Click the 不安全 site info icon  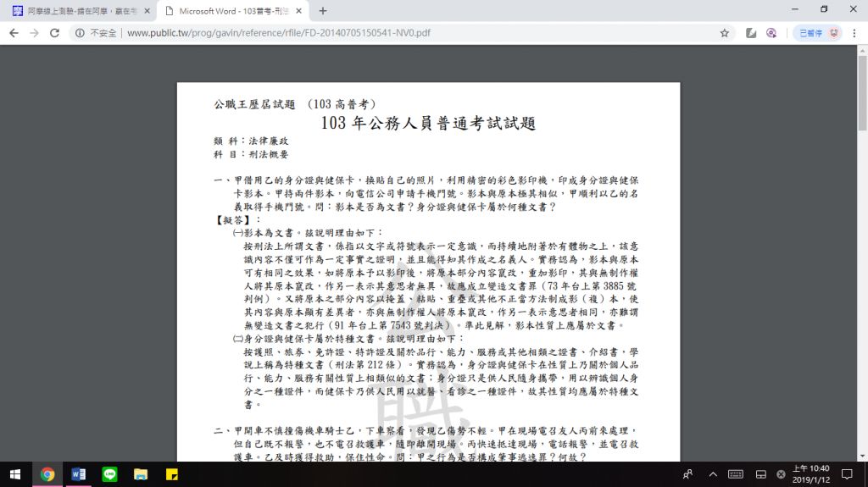click(80, 33)
